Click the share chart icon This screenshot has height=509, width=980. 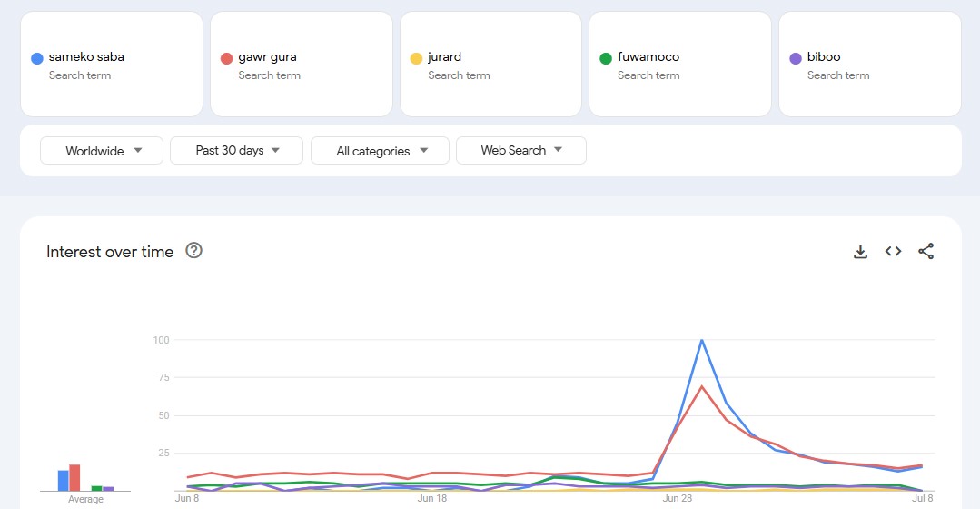(x=926, y=252)
